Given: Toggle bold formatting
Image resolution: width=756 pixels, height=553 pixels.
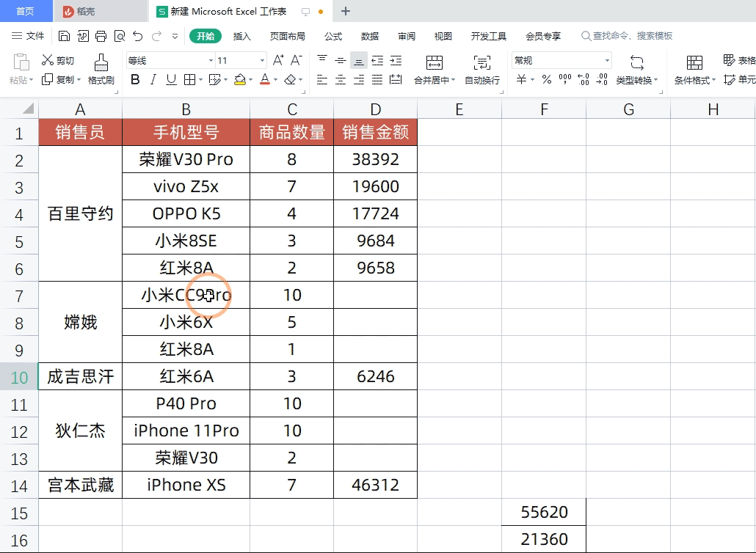Looking at the screenshot, I should click(134, 78).
